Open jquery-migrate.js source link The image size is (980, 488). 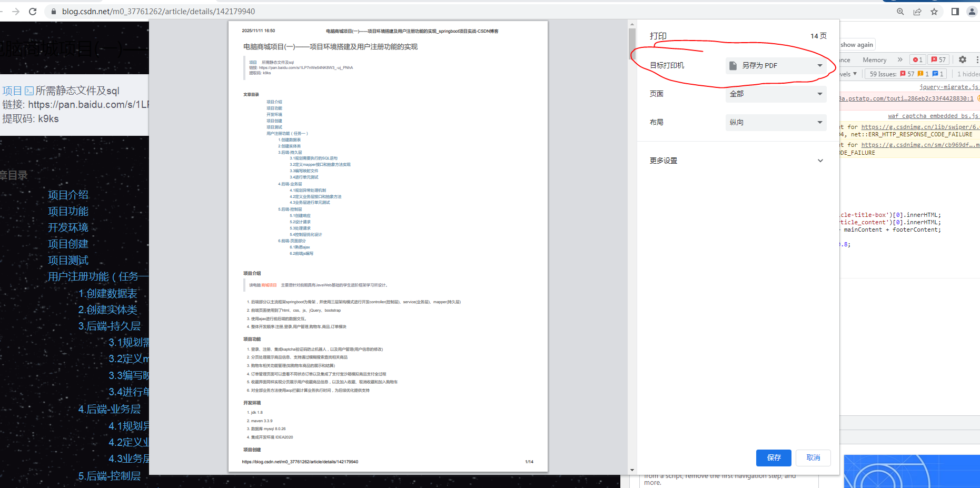[x=949, y=87]
